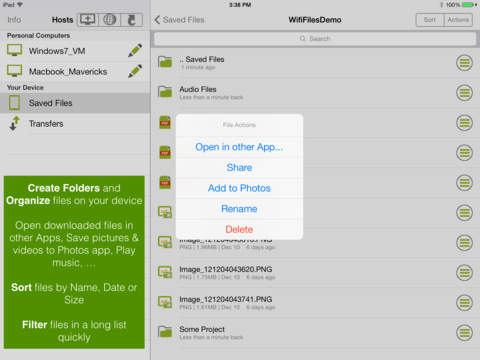The width and height of the screenshot is (480, 360).
Task: Edit Windows7_VM with the pencil icon
Action: point(135,51)
